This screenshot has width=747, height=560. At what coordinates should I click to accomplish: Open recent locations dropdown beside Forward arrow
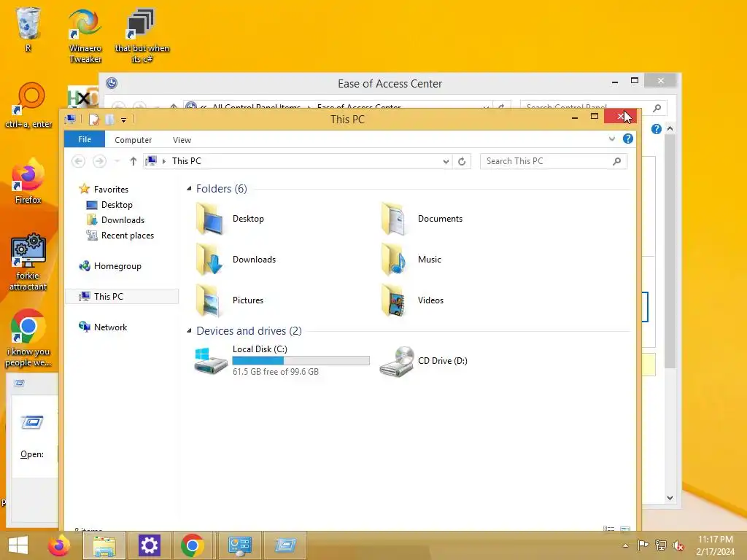point(117,161)
